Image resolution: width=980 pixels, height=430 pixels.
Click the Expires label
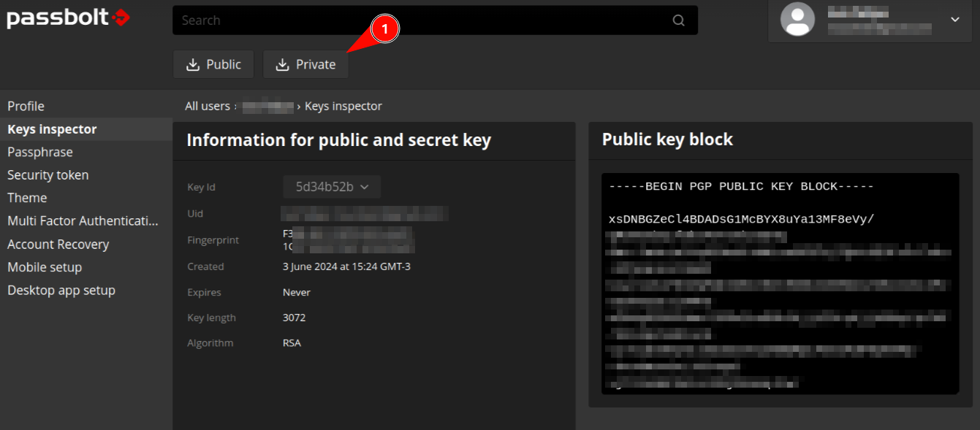pyautogui.click(x=204, y=292)
